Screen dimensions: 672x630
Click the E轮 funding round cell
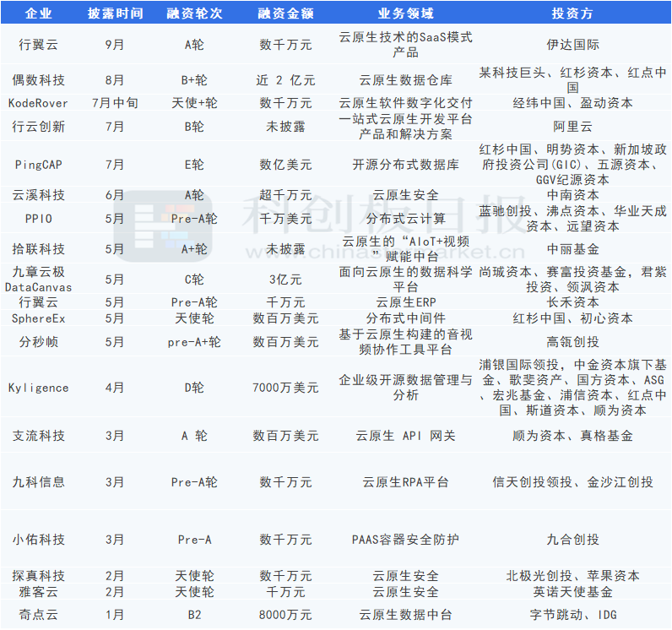[x=194, y=165]
